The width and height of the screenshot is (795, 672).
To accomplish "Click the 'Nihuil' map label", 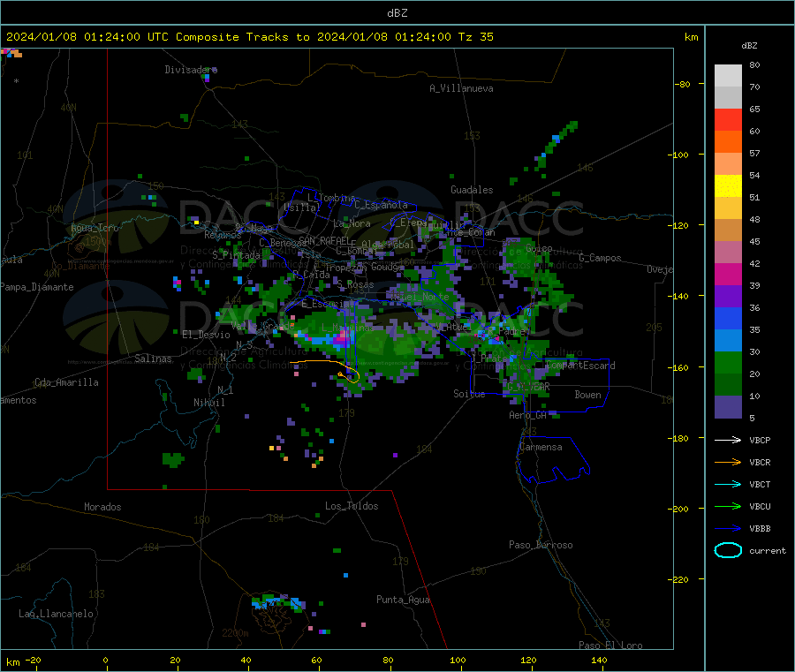I will (208, 403).
